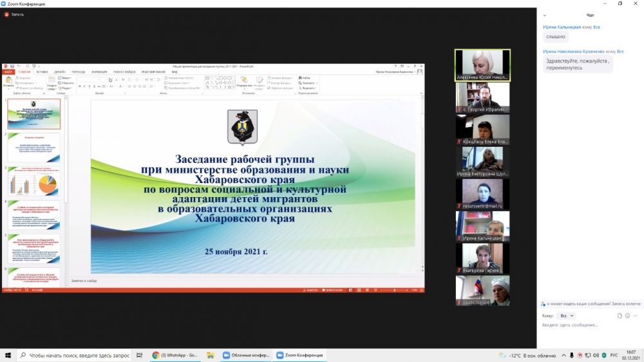Click the Вставить paste icon
The image size is (644, 362).
8,80
